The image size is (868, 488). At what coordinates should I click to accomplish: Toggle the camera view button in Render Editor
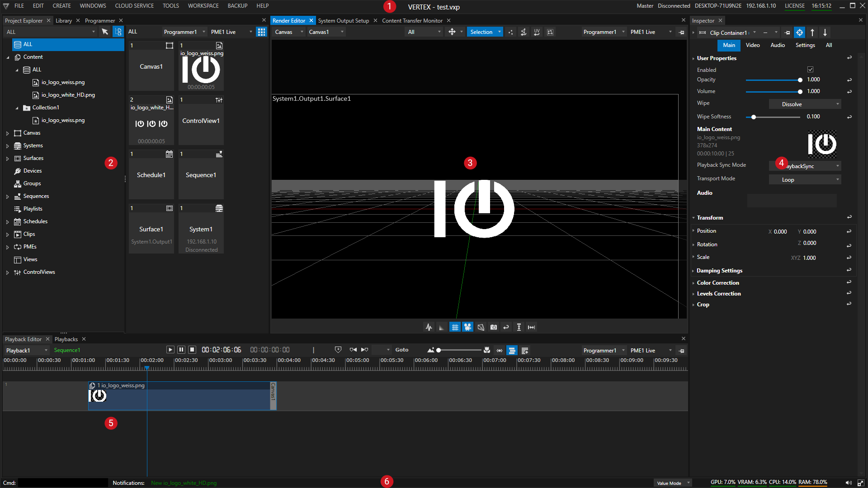[467, 327]
